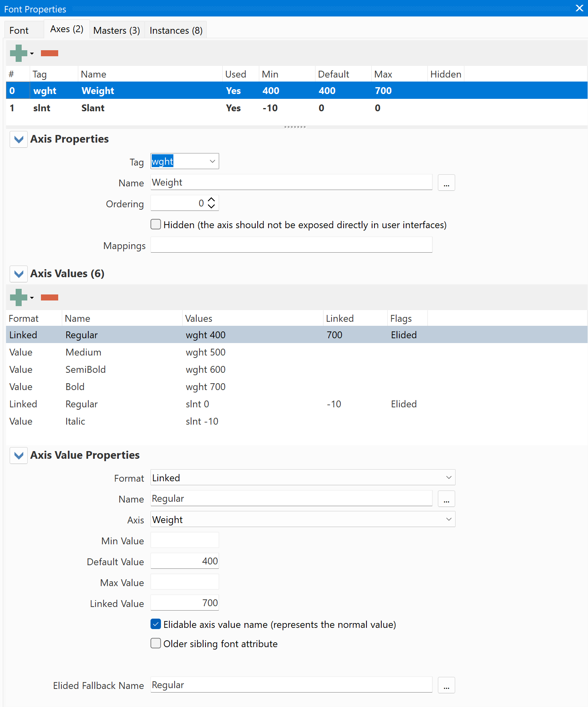Click the green plus icon to add an axis
Screen dimensions: 588x707
pos(18,53)
